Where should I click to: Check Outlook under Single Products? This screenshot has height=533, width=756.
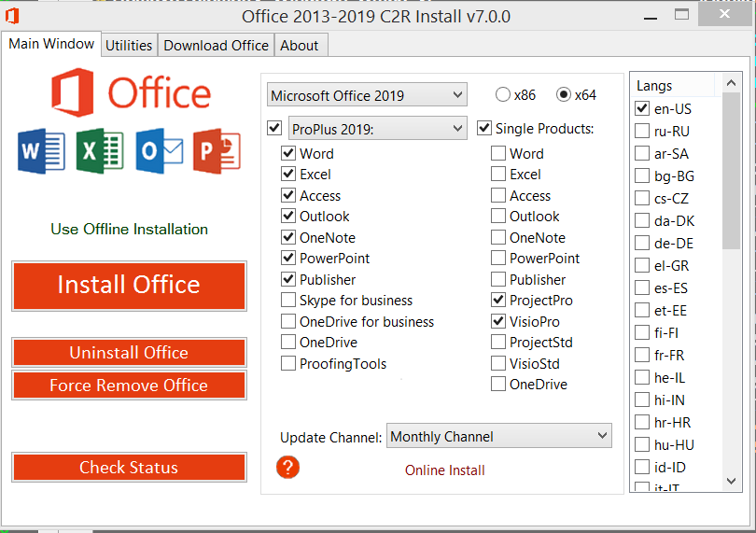[x=498, y=217]
